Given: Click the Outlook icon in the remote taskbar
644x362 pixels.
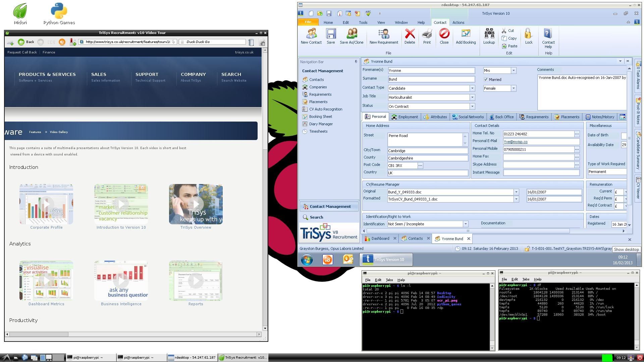Looking at the screenshot, I should click(x=348, y=259).
